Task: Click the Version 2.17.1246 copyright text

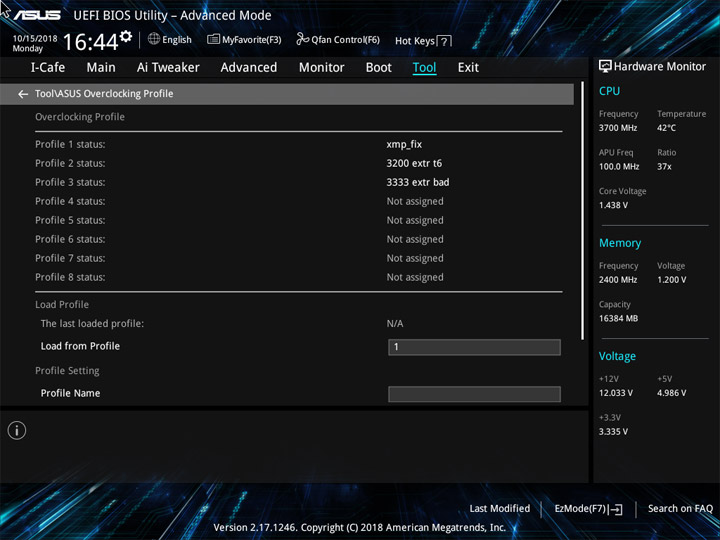Action: (x=360, y=528)
